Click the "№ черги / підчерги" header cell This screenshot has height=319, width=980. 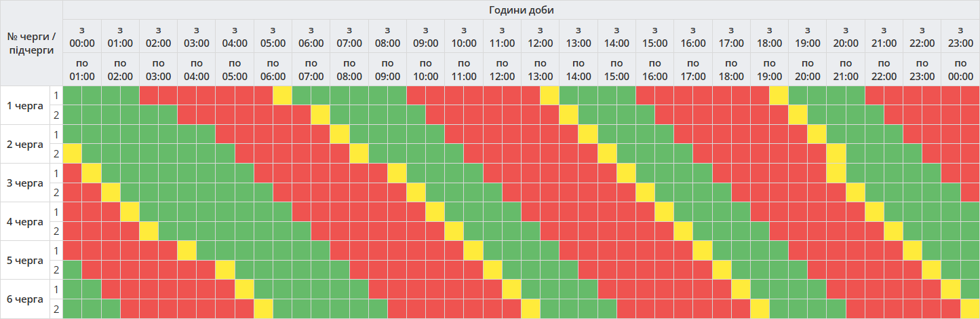click(31, 43)
